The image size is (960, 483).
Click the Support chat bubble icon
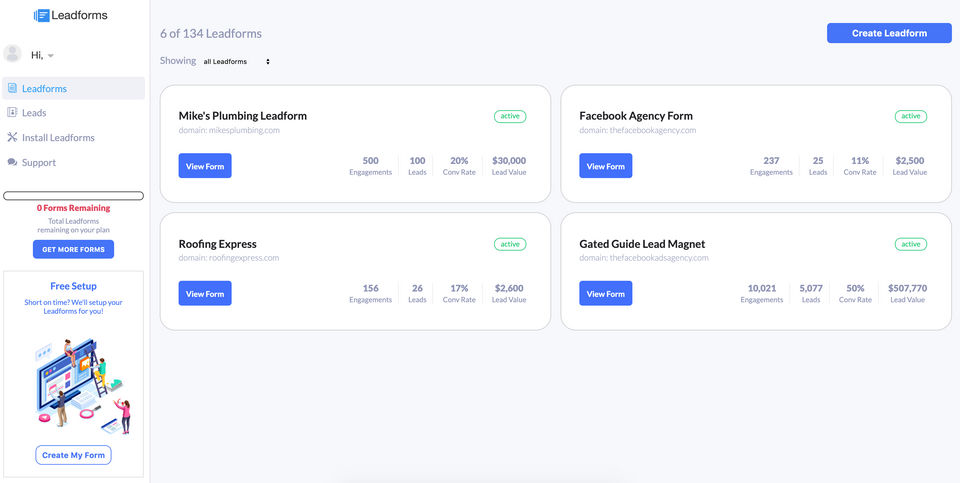point(12,162)
